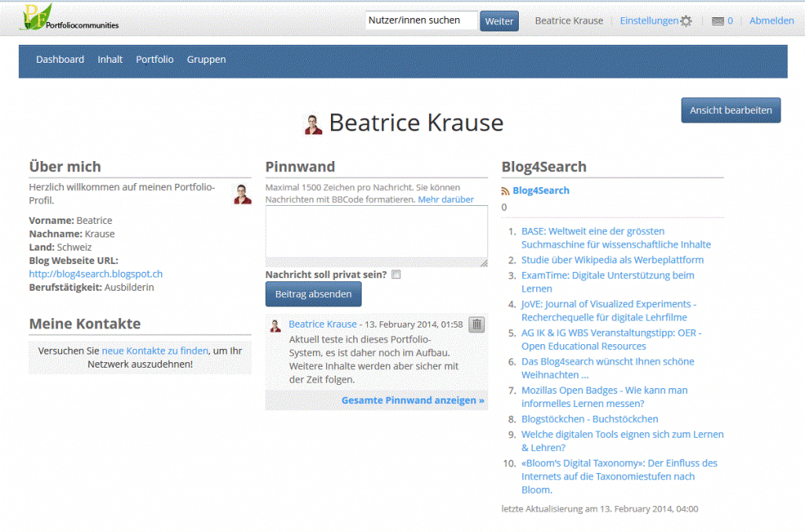Open Beatrice Krause post author link
Viewport: 805px width, 532px height.
322,325
